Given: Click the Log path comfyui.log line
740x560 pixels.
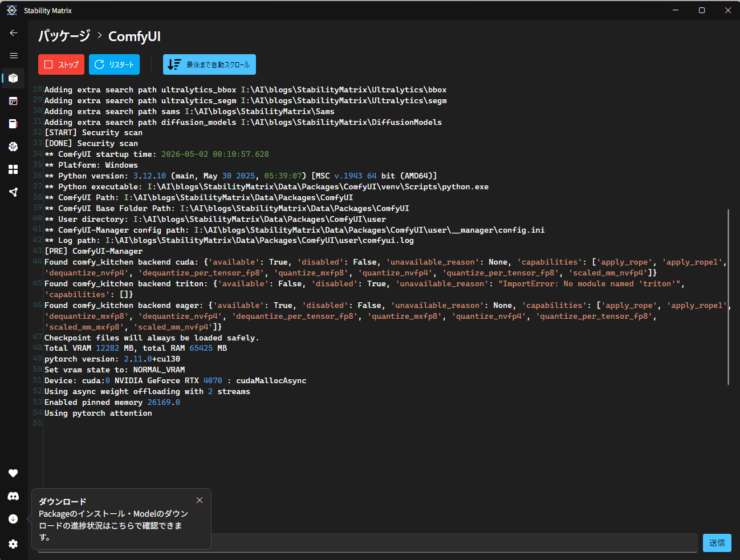Looking at the screenshot, I should (229, 240).
